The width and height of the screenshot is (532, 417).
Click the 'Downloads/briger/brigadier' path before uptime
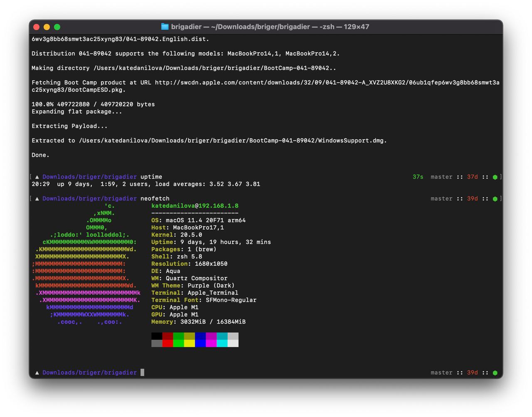pyautogui.click(x=89, y=177)
